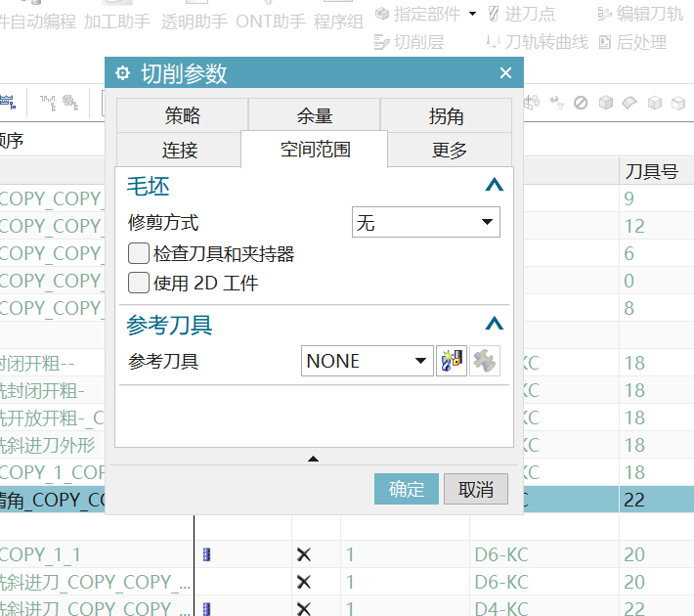This screenshot has height=616, width=694.
Task: Toggle 使用 2D 工件 checkbox
Action: click(139, 283)
